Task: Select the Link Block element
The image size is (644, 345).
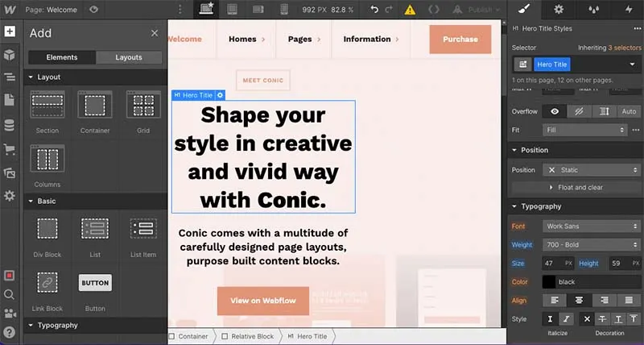Action: [47, 291]
